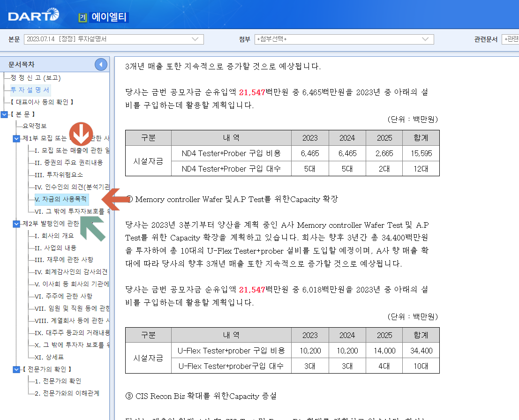Select the highlighted V. 자금의 사용목적 item
Image resolution: width=519 pixels, height=420 pixels.
click(62, 199)
